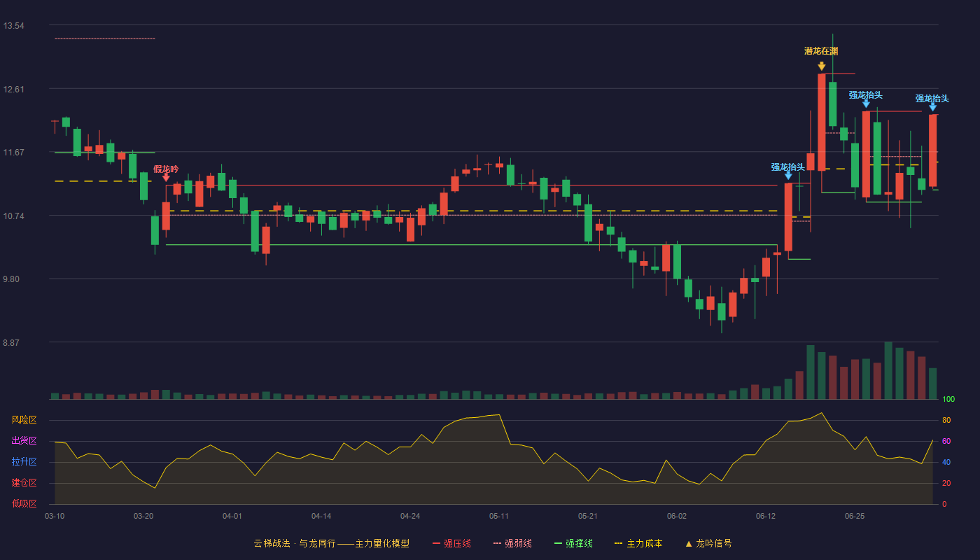Click the 05-11 date label
This screenshot has height=560, width=980.
tap(499, 516)
